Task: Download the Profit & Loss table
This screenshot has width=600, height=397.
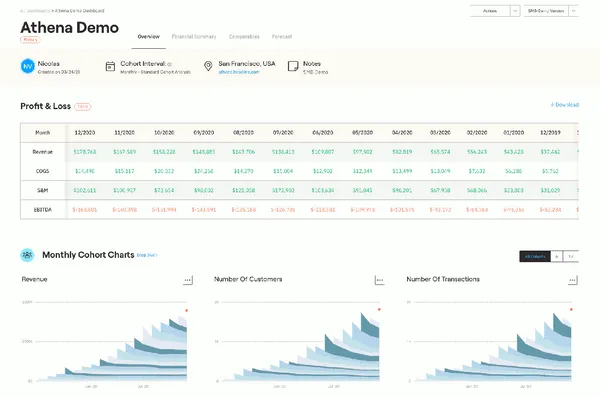Action: [565, 105]
